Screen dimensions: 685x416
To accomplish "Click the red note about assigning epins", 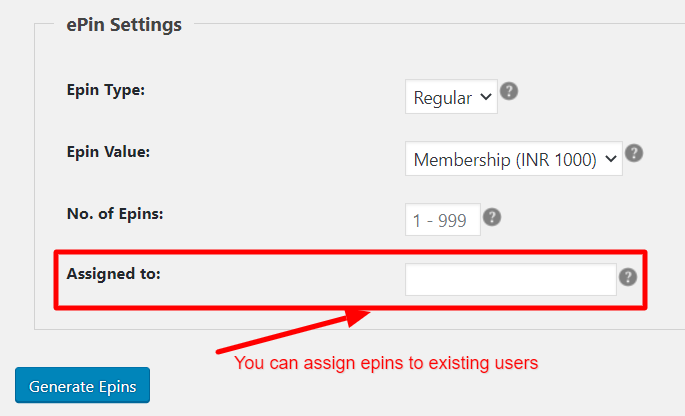I will [x=386, y=363].
